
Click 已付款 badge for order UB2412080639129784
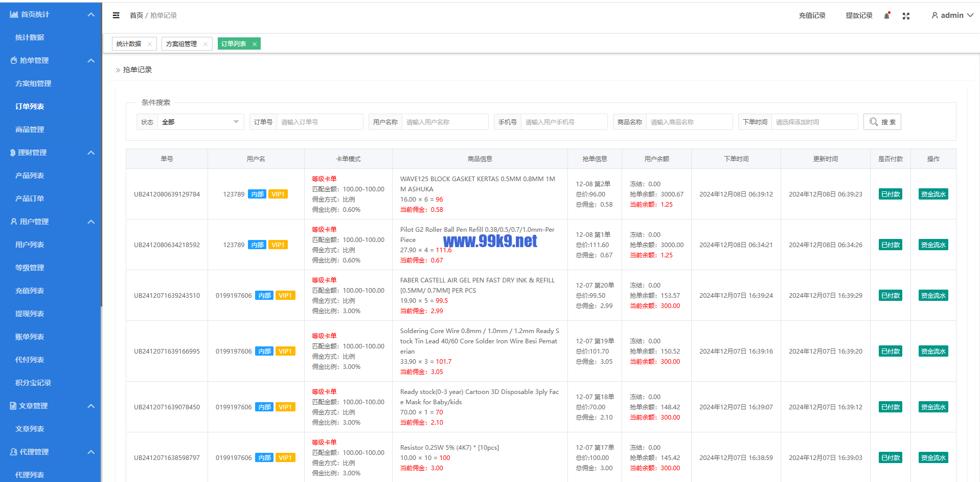coord(891,194)
